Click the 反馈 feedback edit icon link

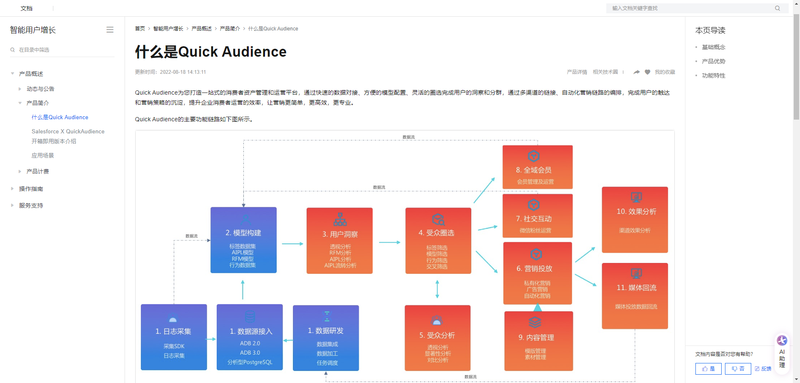(763, 368)
